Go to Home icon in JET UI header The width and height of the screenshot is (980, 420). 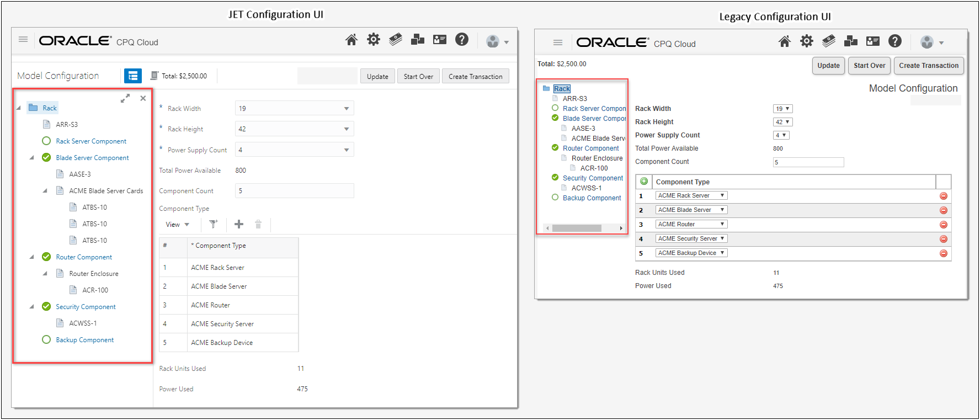[x=351, y=40]
